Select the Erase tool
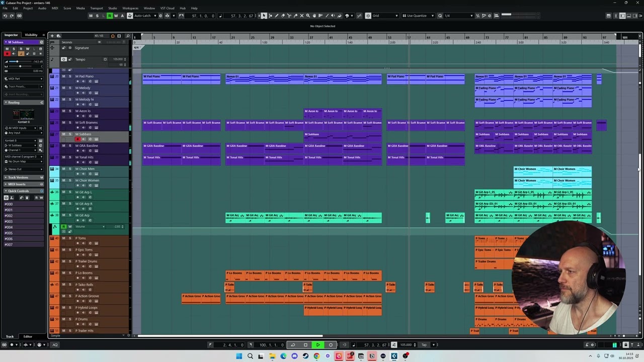The height and width of the screenshot is (362, 644). pos(283,16)
